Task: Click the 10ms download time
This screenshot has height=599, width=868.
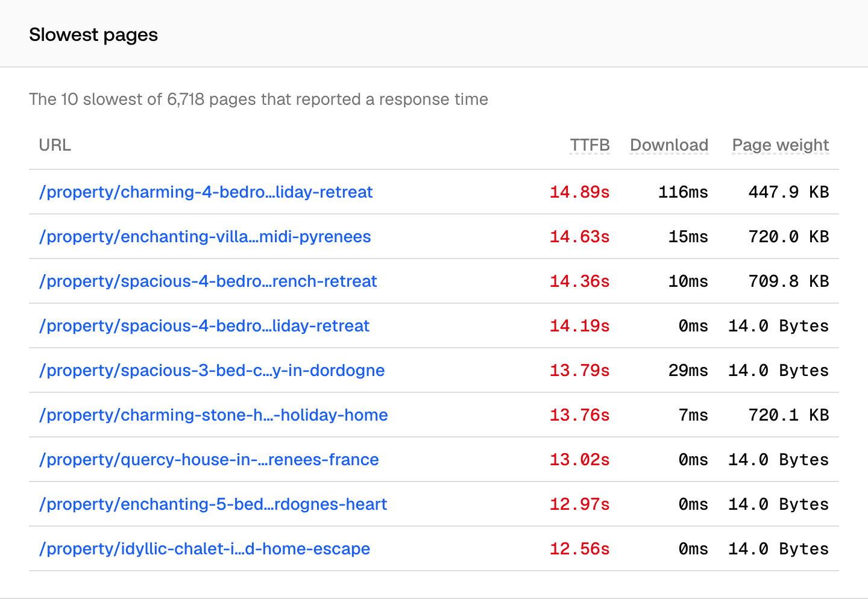Action: (688, 281)
